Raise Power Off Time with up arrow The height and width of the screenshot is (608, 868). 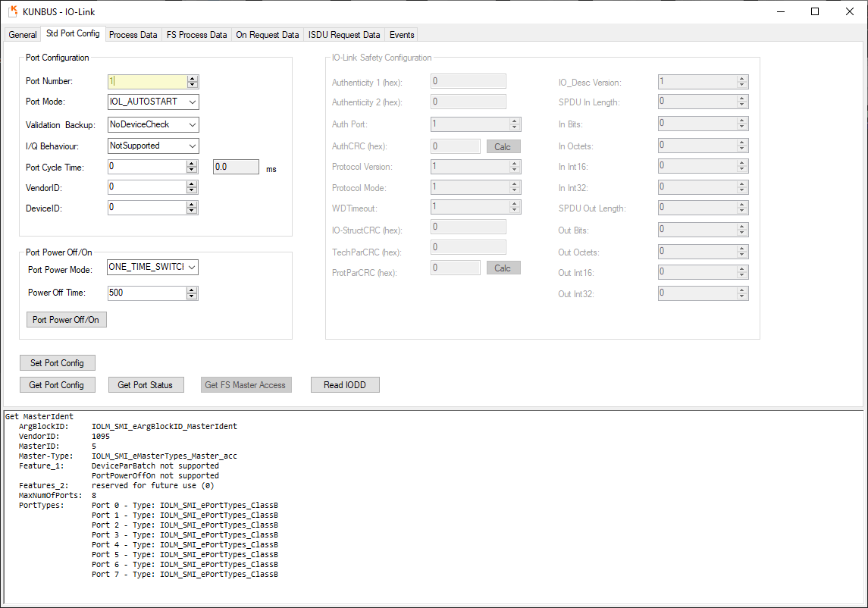pyautogui.click(x=193, y=290)
